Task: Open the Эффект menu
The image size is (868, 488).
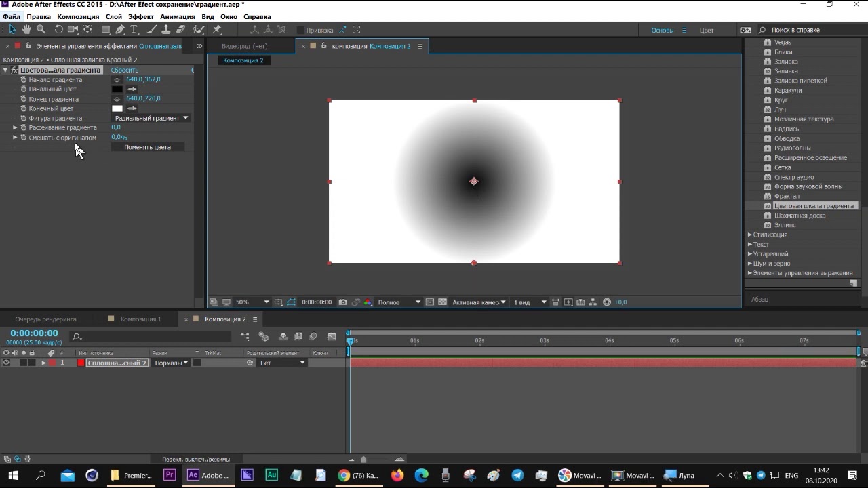Action: pos(141,16)
